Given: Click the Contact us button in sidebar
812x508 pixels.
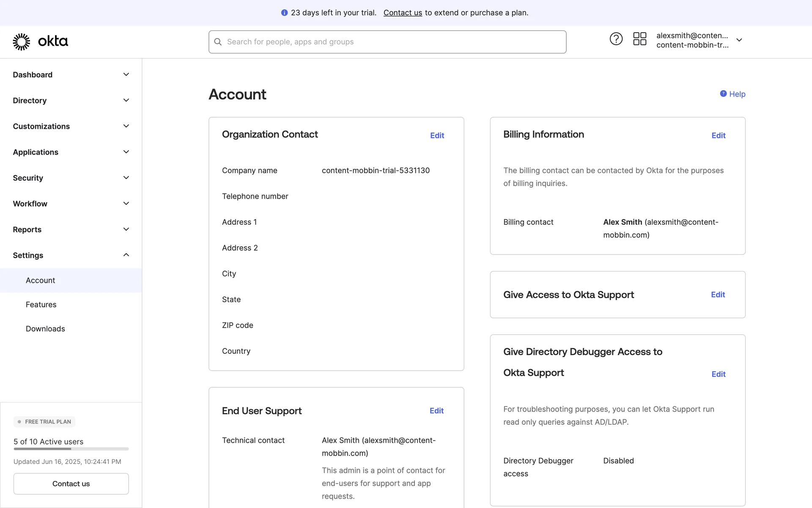Looking at the screenshot, I should click(71, 483).
